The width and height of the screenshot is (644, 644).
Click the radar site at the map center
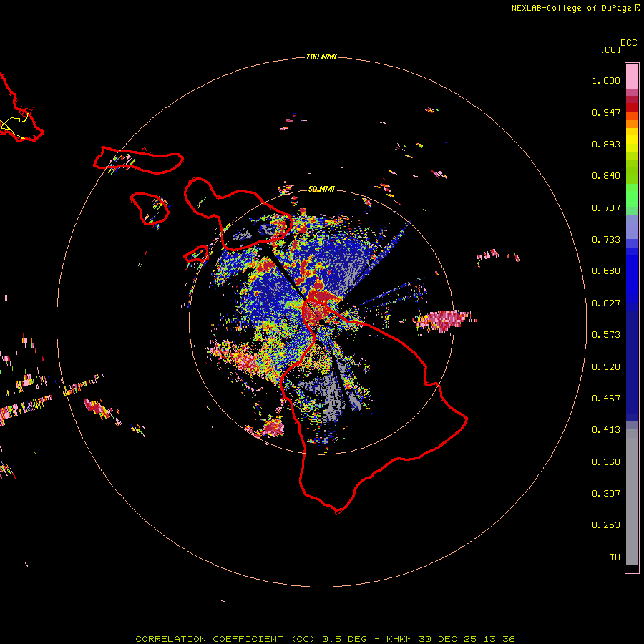[321, 323]
